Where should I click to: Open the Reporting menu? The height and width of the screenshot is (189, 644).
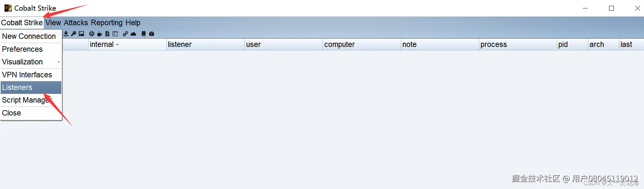(107, 23)
